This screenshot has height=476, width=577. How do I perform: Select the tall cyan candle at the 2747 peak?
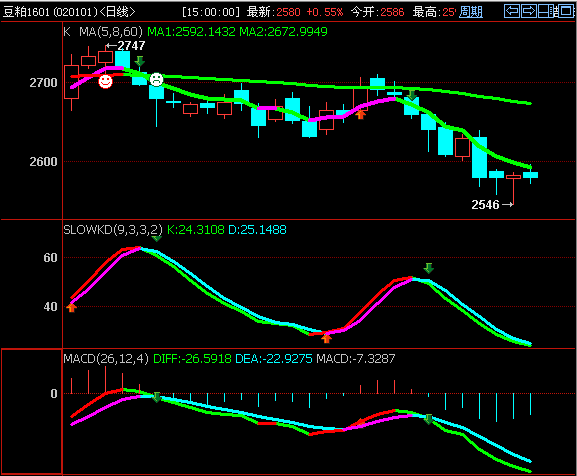tap(123, 60)
